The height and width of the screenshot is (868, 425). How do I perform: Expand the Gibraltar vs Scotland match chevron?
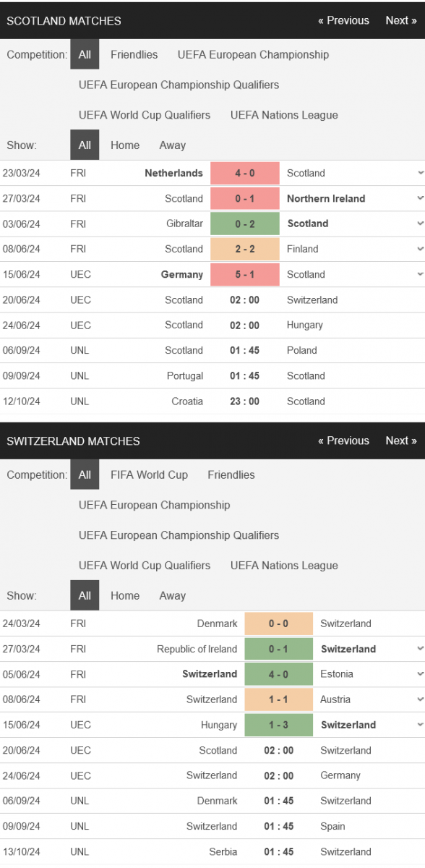point(420,224)
